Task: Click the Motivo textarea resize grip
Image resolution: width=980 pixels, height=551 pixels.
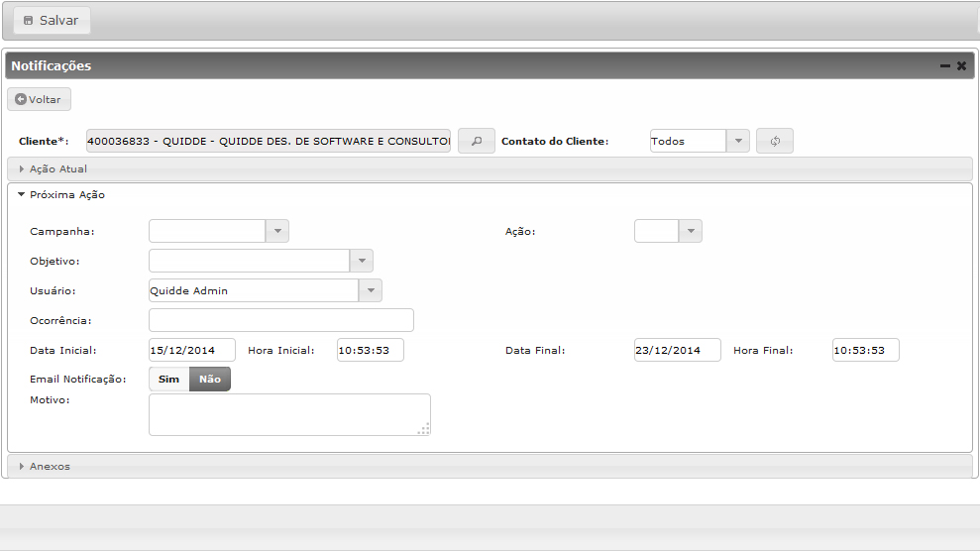Action: tap(424, 429)
